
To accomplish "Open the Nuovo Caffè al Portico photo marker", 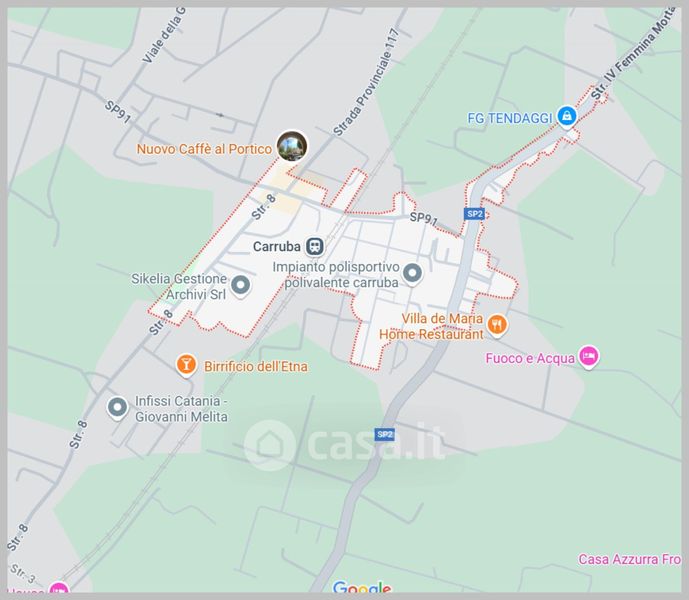I will click(292, 146).
